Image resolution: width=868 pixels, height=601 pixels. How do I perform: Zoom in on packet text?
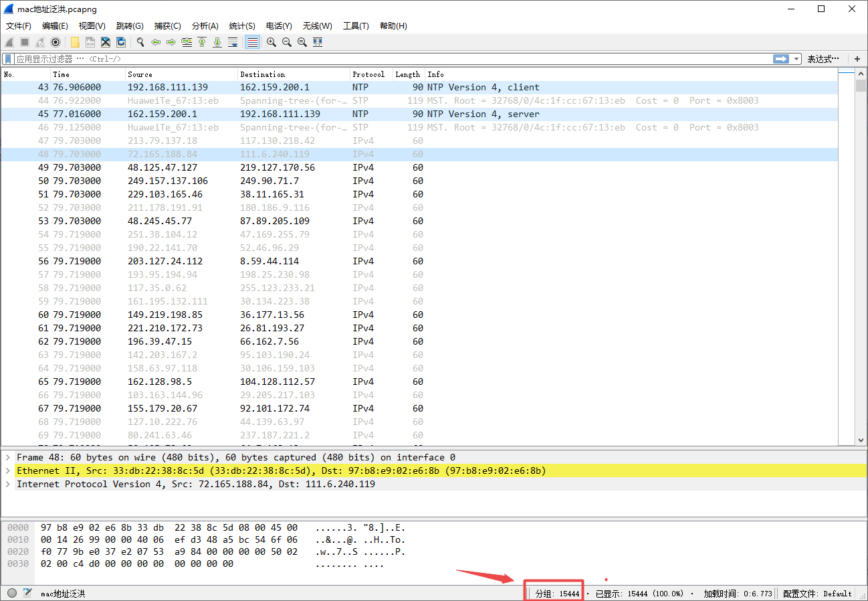[272, 42]
